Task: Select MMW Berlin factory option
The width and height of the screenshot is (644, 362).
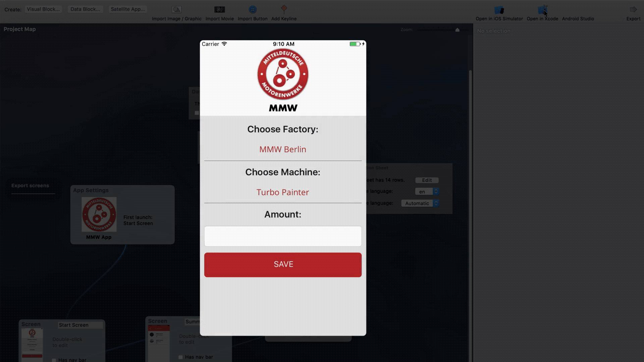Action: (283, 149)
